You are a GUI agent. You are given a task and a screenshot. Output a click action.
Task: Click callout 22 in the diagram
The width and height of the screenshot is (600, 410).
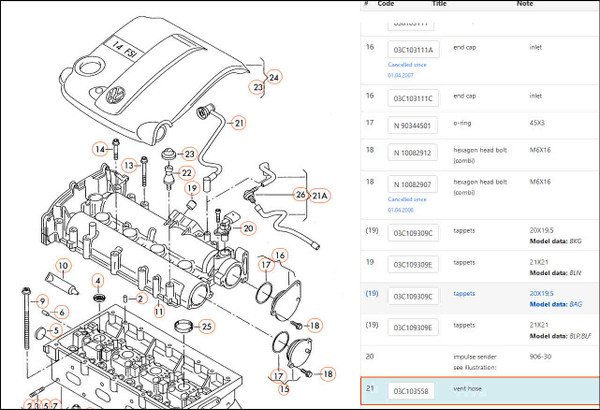[186, 173]
